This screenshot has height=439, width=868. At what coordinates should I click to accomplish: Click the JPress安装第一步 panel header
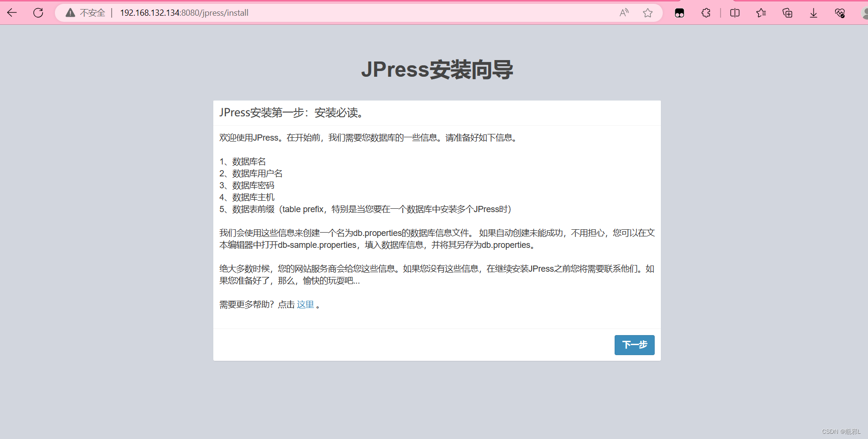[x=292, y=113]
